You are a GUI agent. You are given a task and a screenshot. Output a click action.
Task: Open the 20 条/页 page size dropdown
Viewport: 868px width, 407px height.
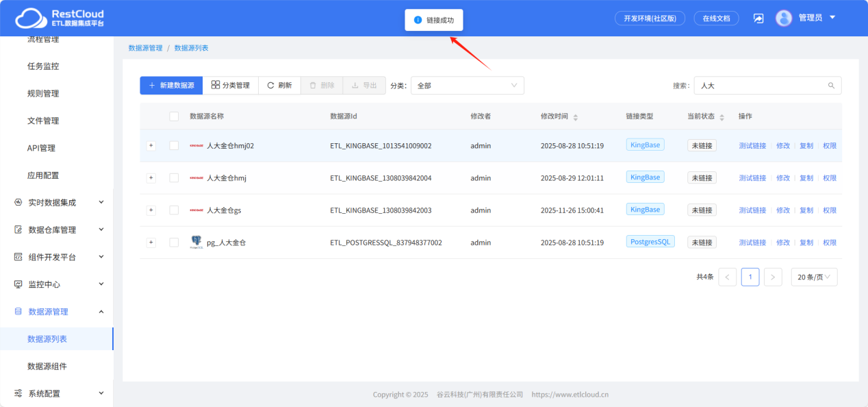[814, 277]
